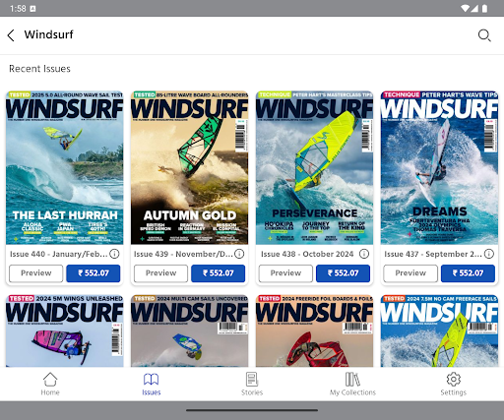The image size is (504, 420).
Task: Open The Last Hurrah cover
Action: coord(65,167)
